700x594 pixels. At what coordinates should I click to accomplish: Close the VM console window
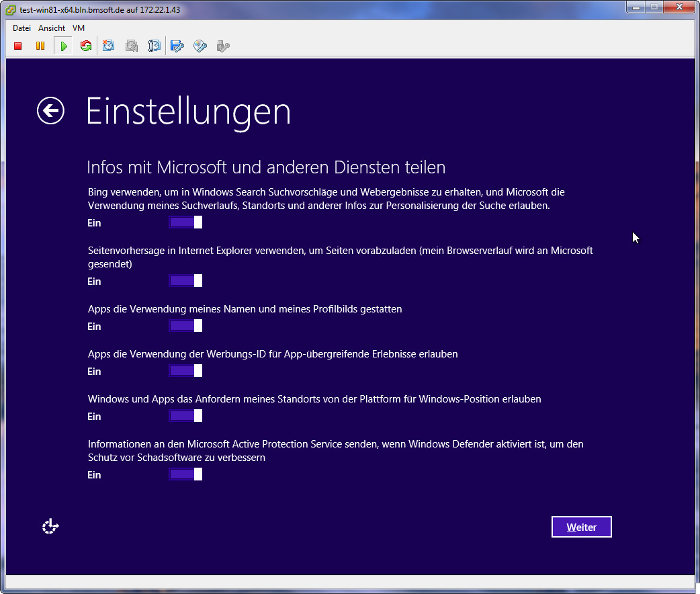point(679,7)
